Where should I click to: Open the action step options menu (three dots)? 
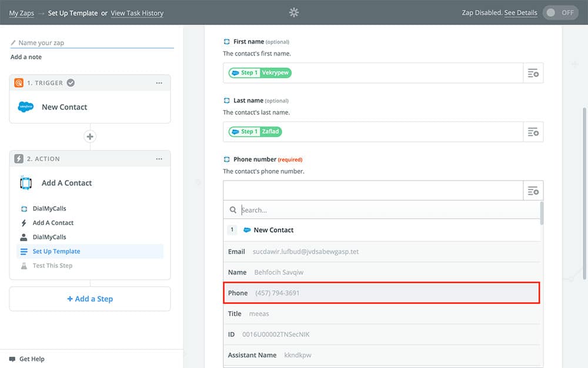[159, 159]
